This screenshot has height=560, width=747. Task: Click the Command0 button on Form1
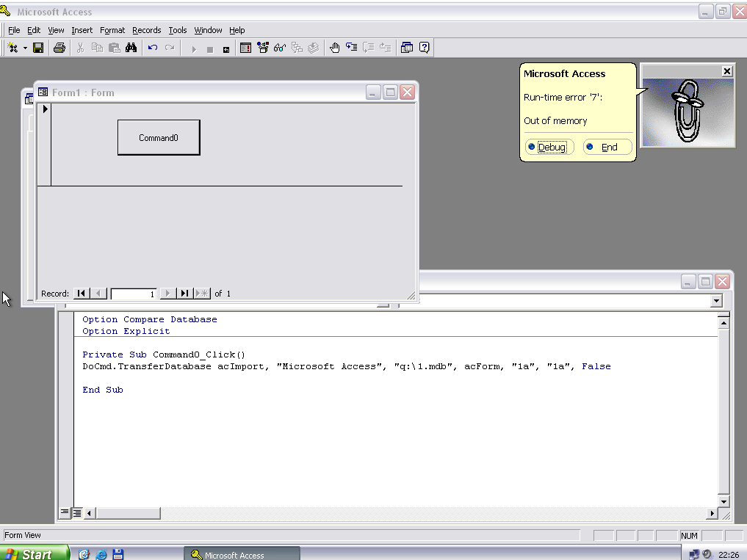coord(159,138)
